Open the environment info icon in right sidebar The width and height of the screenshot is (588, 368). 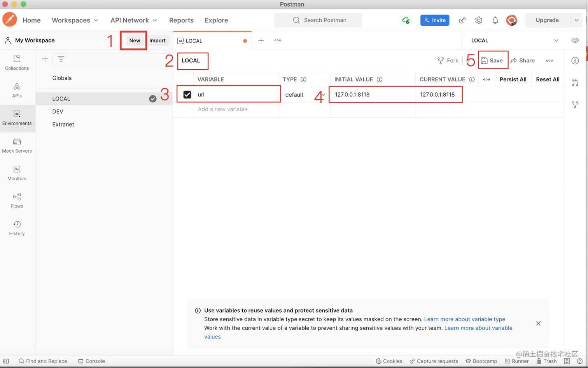(575, 61)
